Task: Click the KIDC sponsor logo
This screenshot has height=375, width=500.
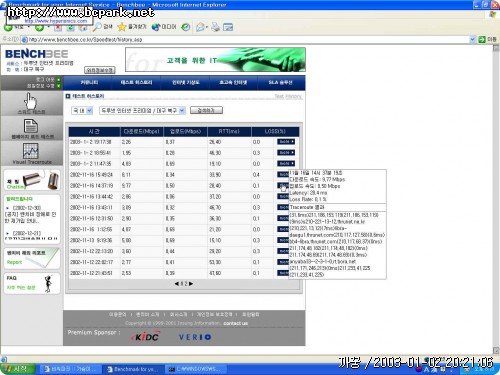Action: (146, 337)
